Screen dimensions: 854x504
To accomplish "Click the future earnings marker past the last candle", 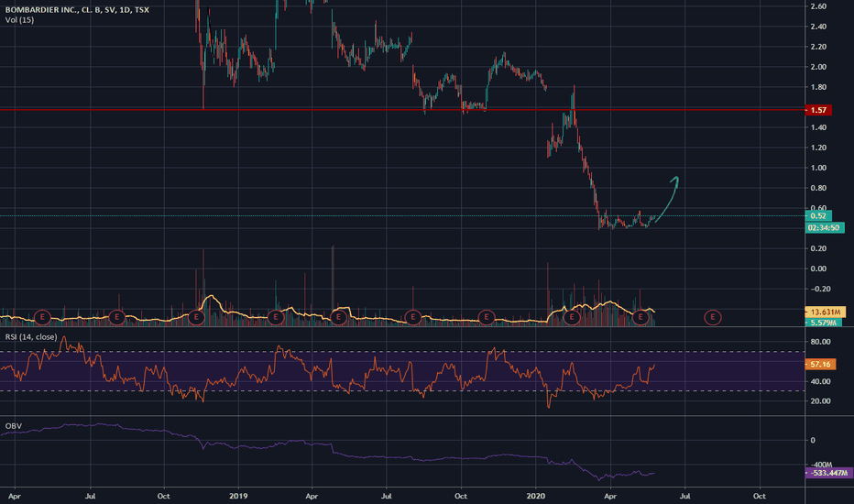I will (x=712, y=317).
